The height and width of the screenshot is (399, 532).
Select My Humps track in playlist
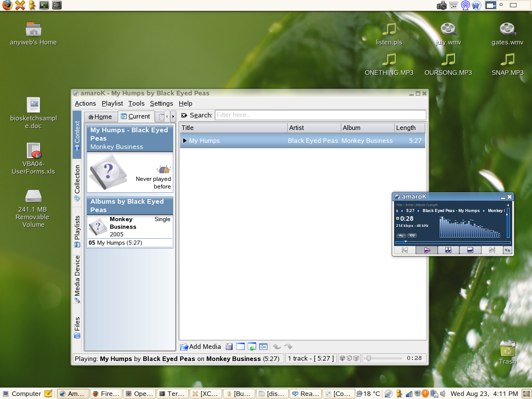(x=302, y=141)
